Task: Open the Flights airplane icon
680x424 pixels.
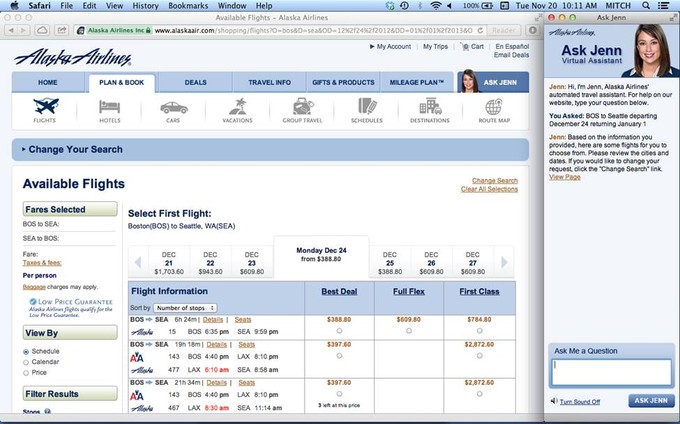Action: coord(46,107)
